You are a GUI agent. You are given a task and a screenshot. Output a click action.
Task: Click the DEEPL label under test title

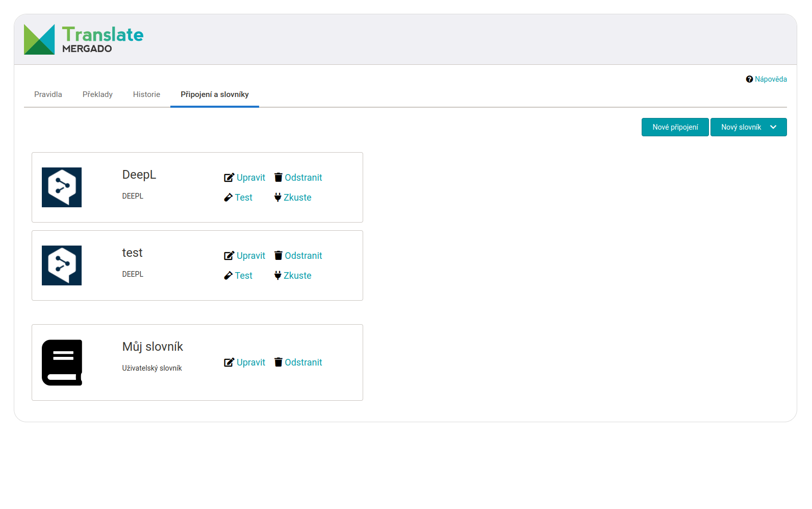tap(133, 274)
